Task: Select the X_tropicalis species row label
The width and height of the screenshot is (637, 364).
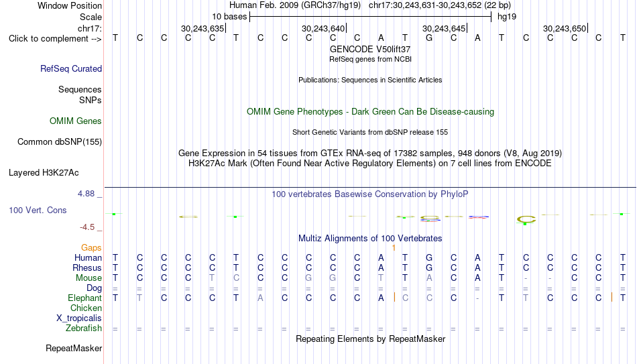Action: point(79,318)
